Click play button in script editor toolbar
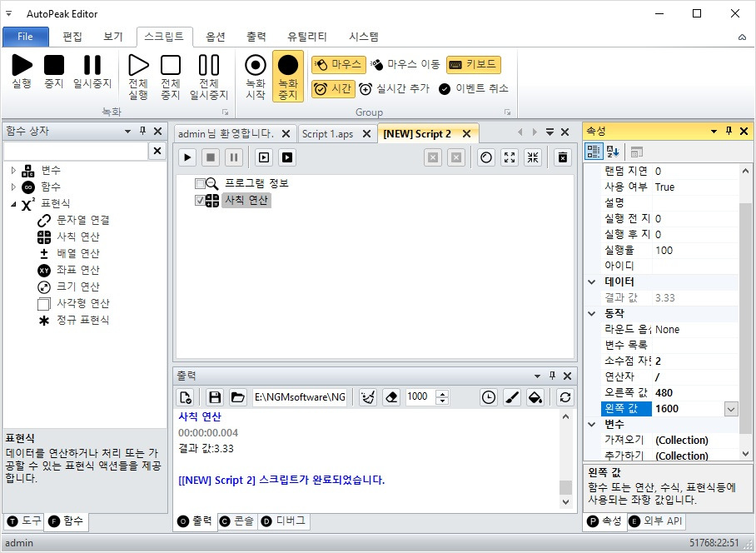The height and width of the screenshot is (553, 756). [187, 157]
